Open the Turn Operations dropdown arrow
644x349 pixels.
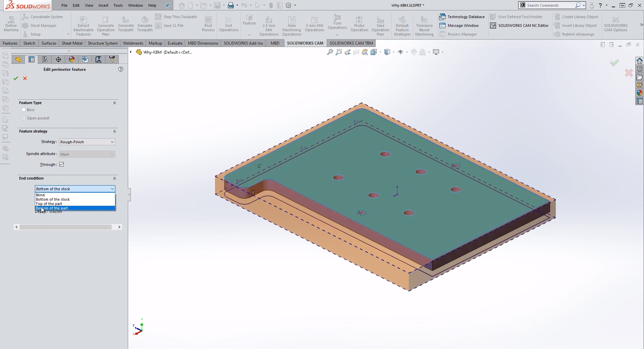(x=337, y=35)
